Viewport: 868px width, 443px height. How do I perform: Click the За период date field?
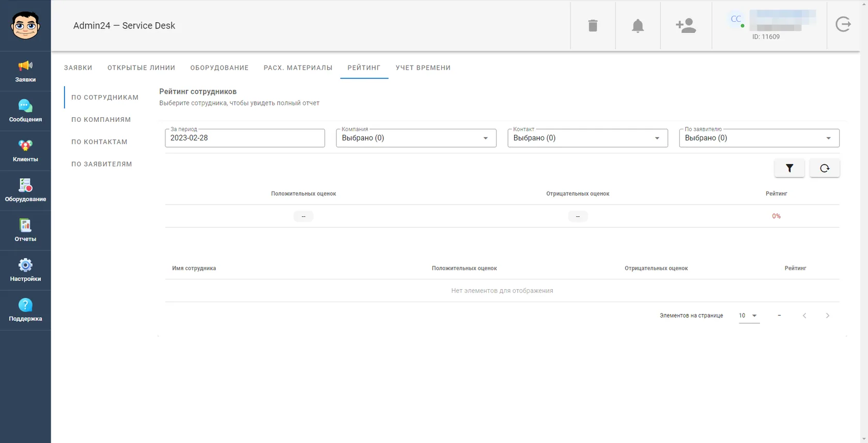pyautogui.click(x=245, y=138)
